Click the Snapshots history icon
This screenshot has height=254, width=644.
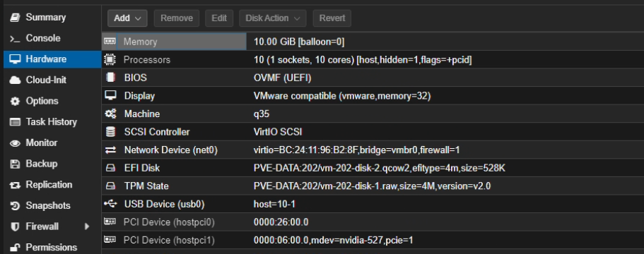[x=15, y=205]
